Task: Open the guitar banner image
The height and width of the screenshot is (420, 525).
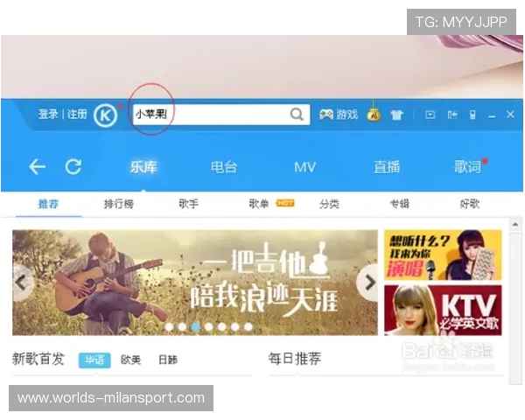Action: [195, 283]
